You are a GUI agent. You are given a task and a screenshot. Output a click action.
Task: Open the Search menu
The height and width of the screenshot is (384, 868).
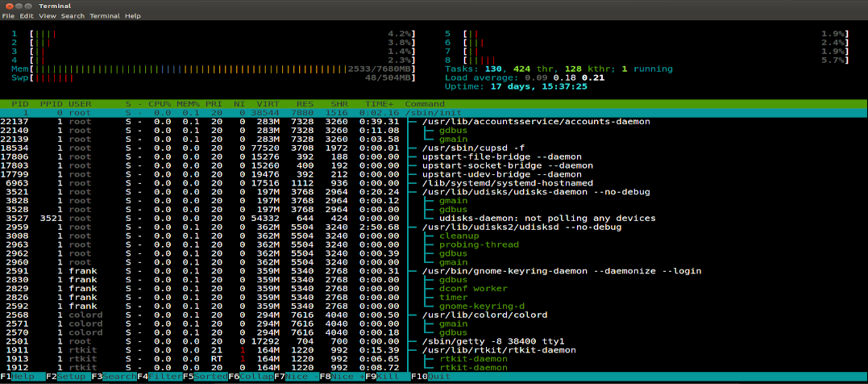[x=73, y=16]
